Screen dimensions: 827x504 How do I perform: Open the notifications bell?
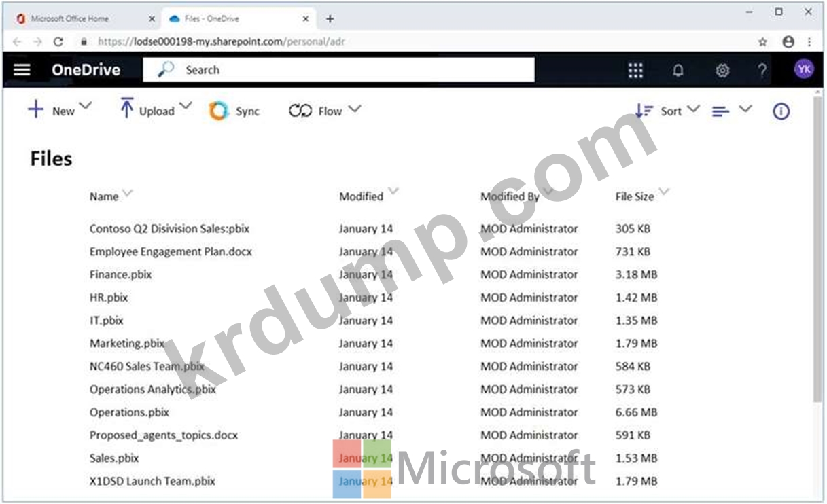click(678, 71)
